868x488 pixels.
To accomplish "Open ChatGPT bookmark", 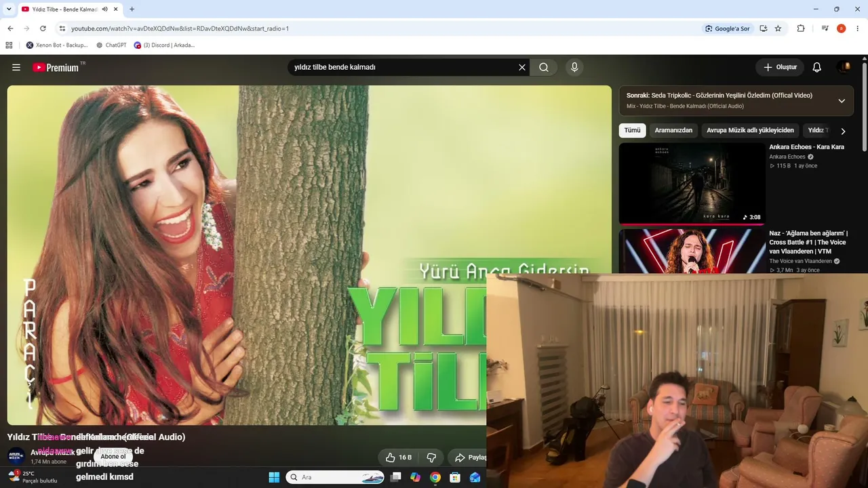I will click(x=111, y=45).
